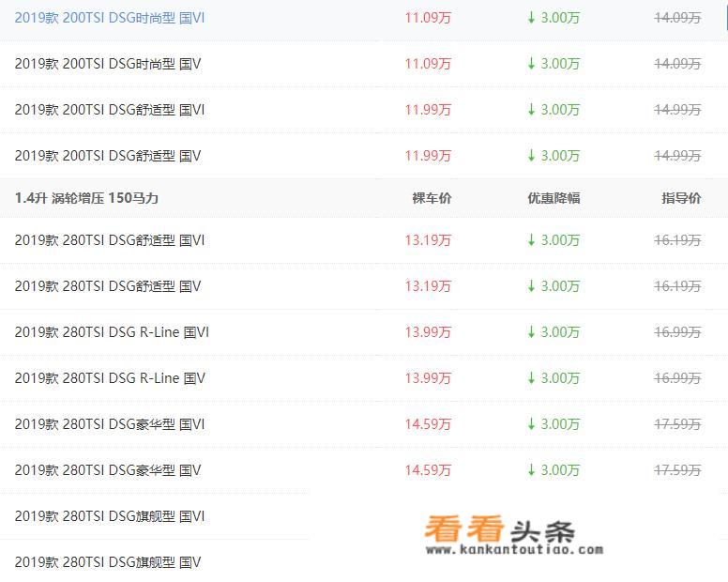Click struck-through 16.99万 for 280TSI R-Line 国VI
This screenshot has width=728, height=582.
point(678,332)
